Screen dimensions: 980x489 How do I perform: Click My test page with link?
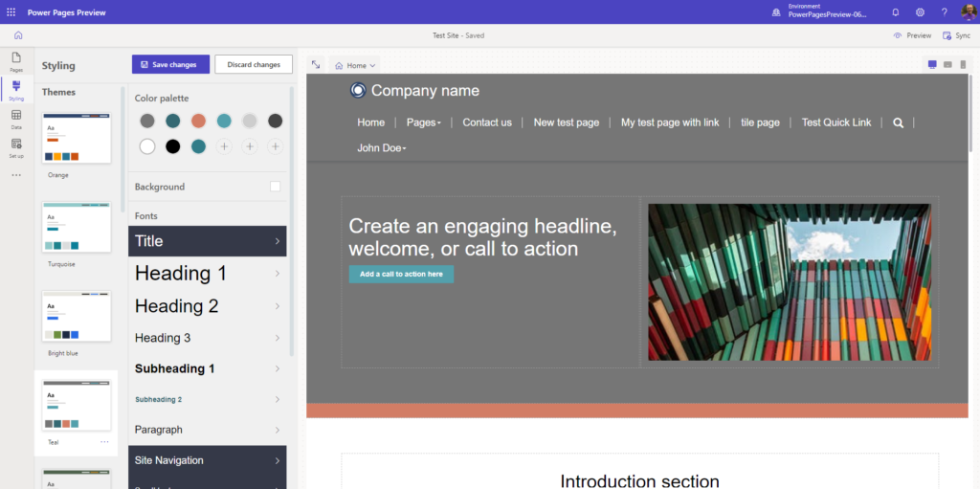click(670, 122)
